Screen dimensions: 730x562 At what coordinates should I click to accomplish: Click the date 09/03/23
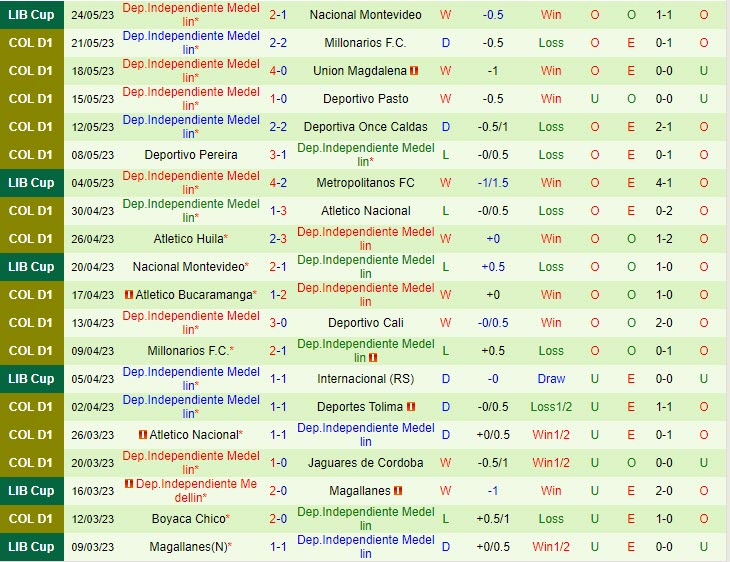point(93,547)
